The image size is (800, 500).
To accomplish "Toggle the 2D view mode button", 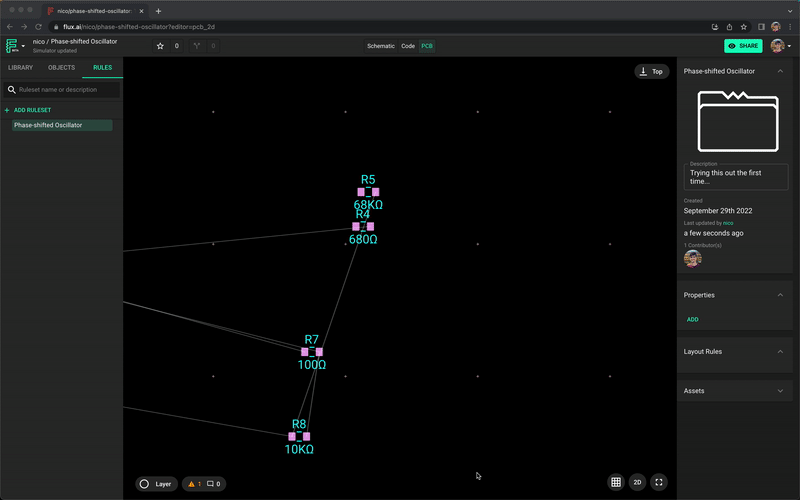I will 638,482.
